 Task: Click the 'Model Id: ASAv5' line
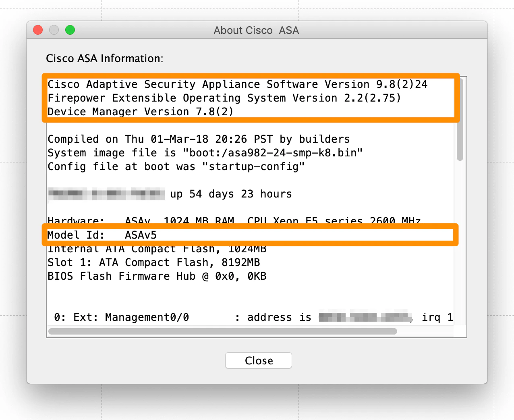102,235
